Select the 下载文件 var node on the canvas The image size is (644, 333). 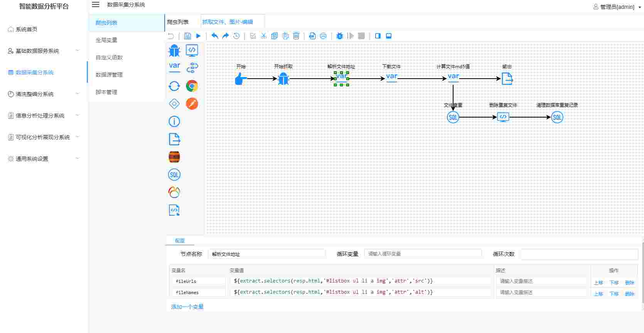point(391,77)
